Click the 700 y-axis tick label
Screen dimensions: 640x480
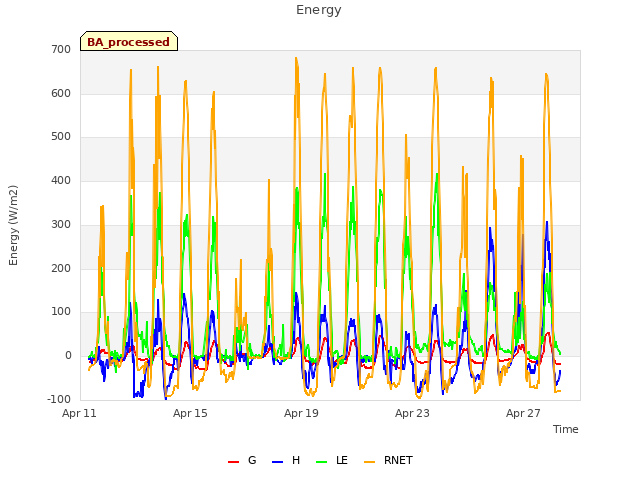point(61,50)
